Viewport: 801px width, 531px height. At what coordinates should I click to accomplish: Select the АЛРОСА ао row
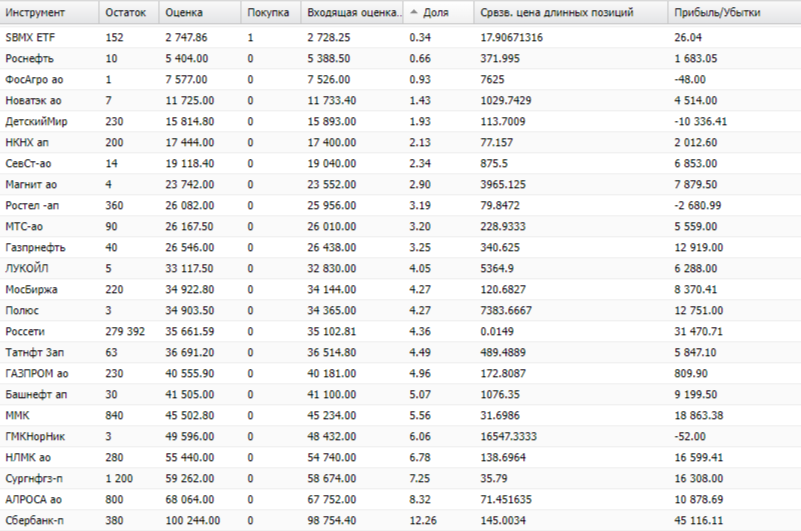tap(400, 499)
